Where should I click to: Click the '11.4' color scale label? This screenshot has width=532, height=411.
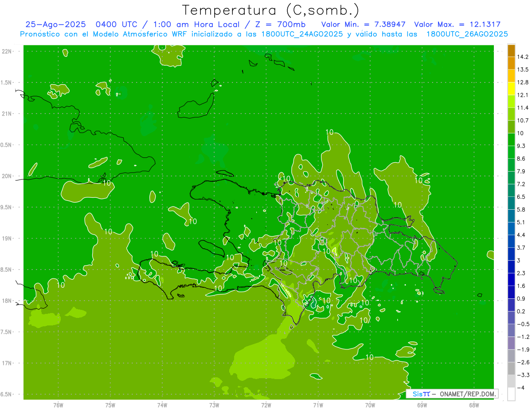point(522,107)
